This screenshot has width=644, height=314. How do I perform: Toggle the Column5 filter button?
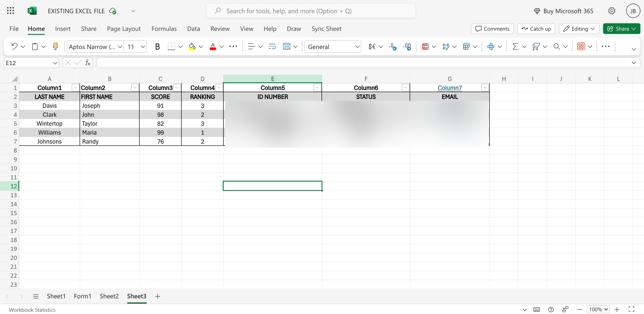[x=317, y=88]
